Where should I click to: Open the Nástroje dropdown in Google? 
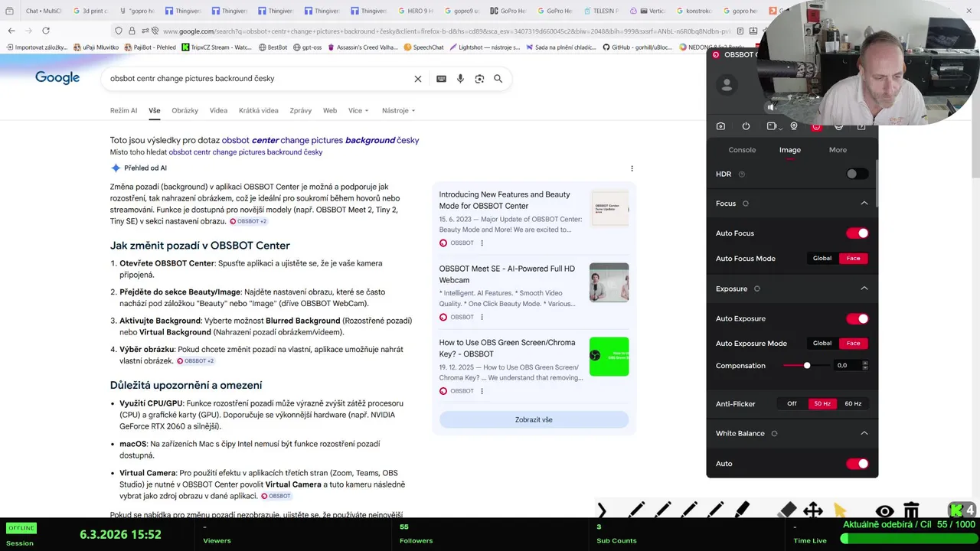pos(398,110)
